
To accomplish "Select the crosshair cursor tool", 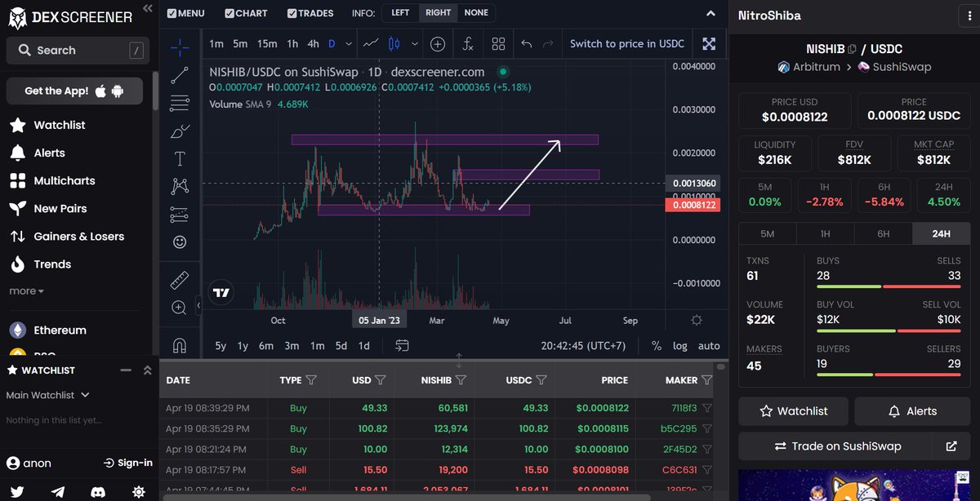I will [x=180, y=47].
